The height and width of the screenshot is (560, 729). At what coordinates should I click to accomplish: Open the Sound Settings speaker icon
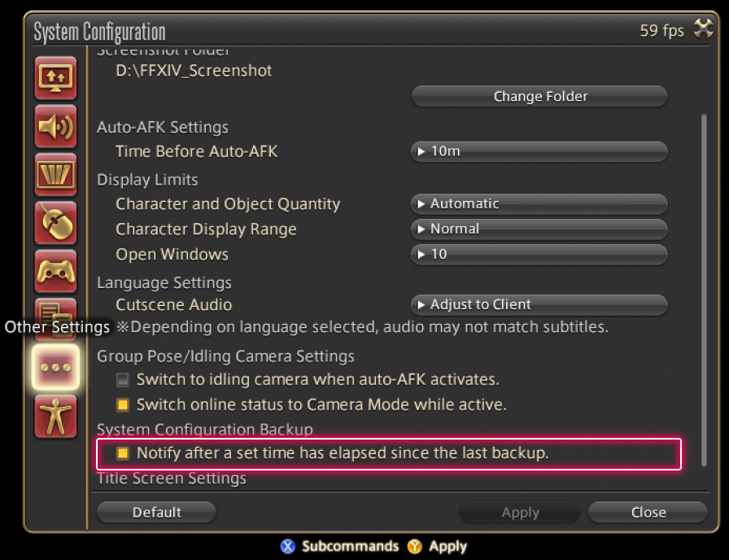(55, 127)
